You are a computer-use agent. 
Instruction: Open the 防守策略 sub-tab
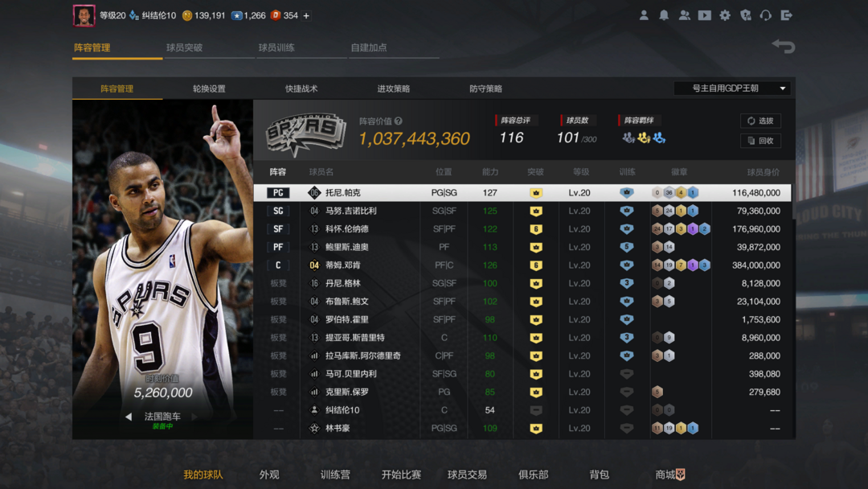485,88
